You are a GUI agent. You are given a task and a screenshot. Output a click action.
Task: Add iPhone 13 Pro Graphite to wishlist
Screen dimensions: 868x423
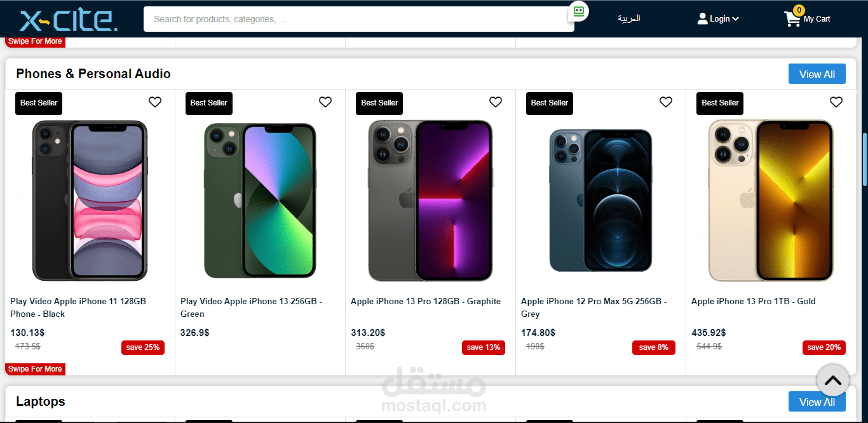(x=496, y=102)
